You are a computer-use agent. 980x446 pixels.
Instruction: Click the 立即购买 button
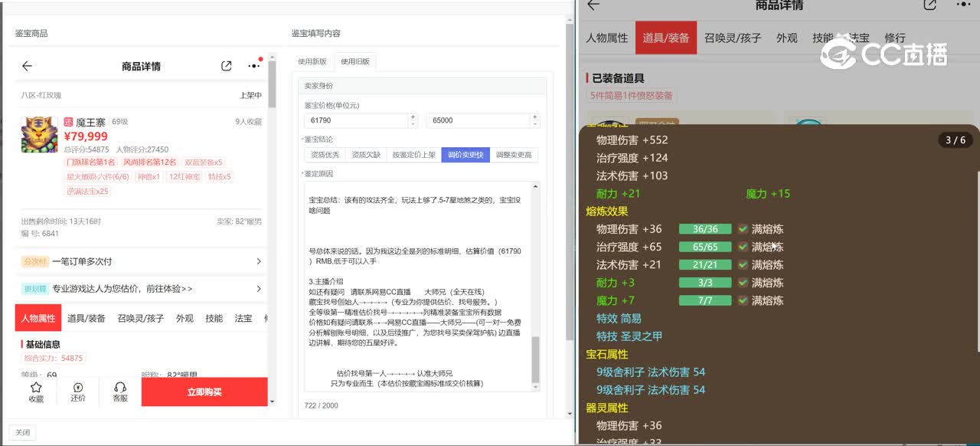point(204,392)
